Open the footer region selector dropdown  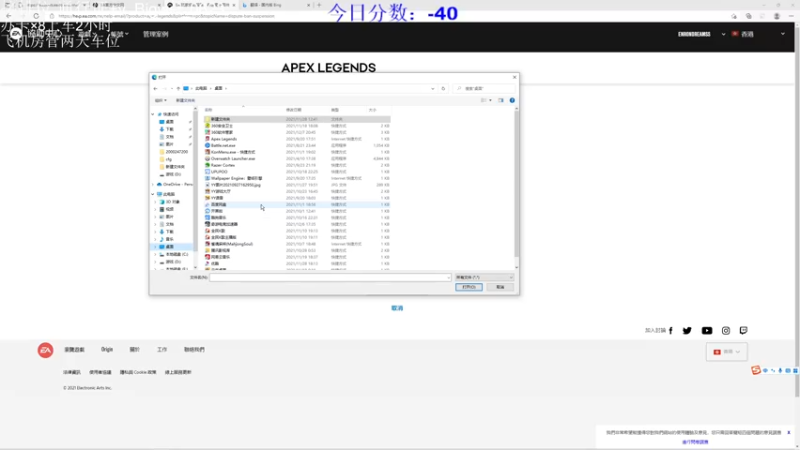(x=727, y=352)
